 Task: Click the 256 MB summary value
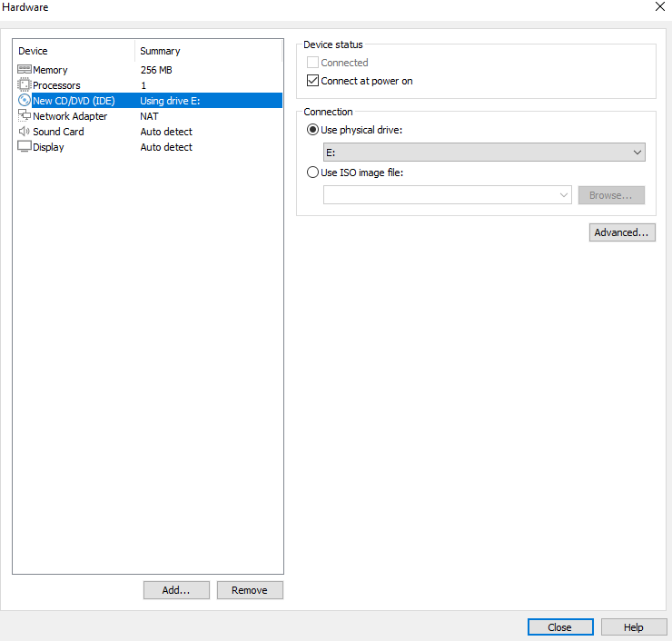[156, 70]
